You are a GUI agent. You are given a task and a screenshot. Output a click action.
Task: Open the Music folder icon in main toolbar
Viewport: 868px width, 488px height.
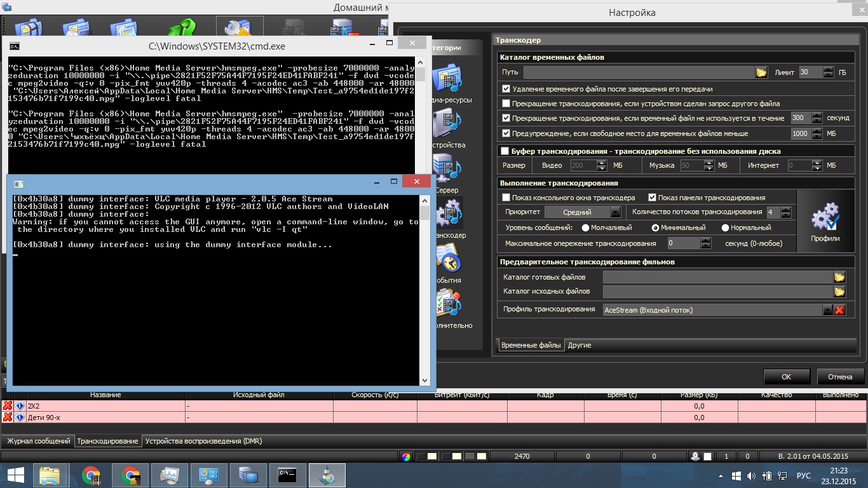77,29
